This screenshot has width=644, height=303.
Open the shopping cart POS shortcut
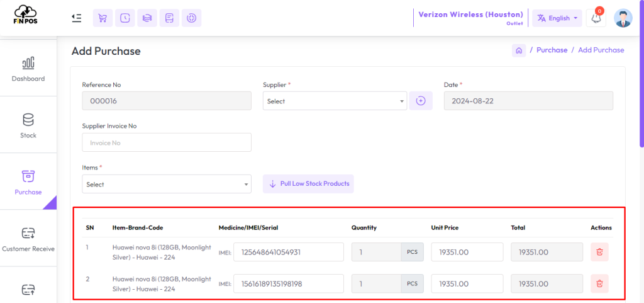[103, 18]
